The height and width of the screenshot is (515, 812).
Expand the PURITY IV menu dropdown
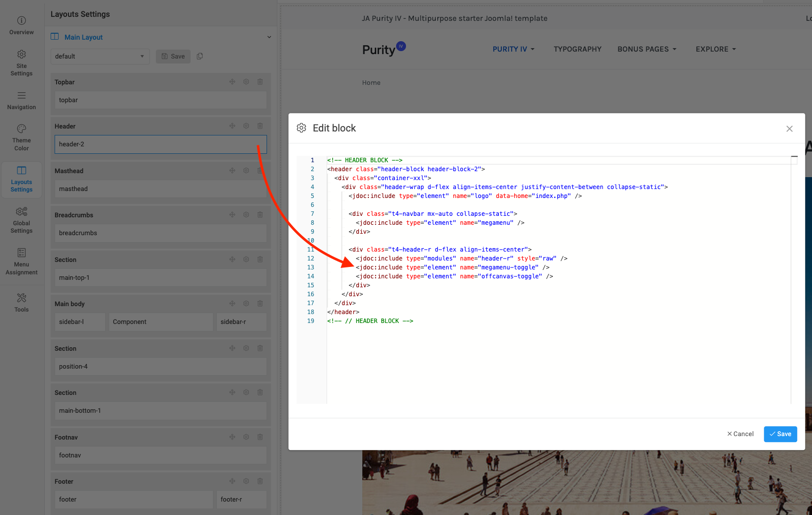513,49
